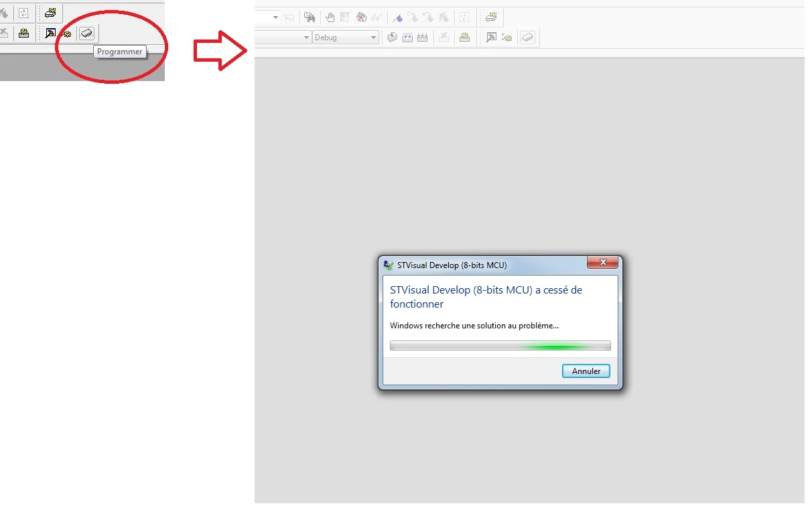Screen dimensions: 812x510
Task: Click the compile icon (stacked pages with down arrow) in the main window
Action: click(x=393, y=38)
